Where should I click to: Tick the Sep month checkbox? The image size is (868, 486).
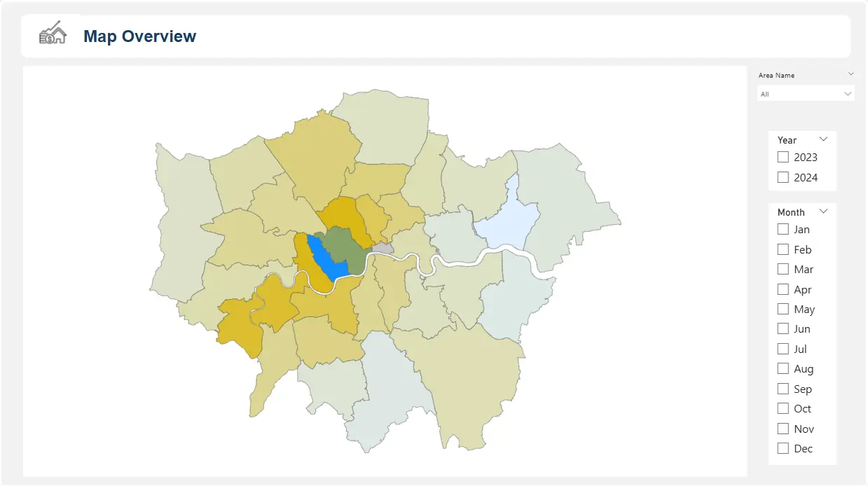(x=783, y=389)
